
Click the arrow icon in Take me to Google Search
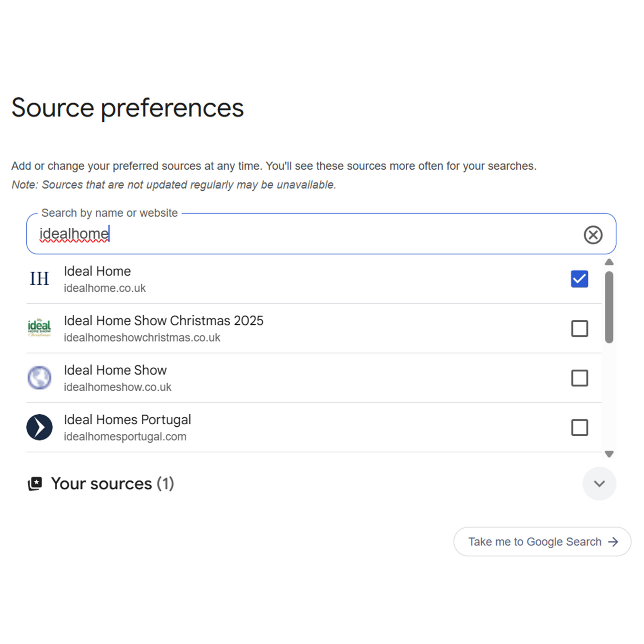(613, 541)
